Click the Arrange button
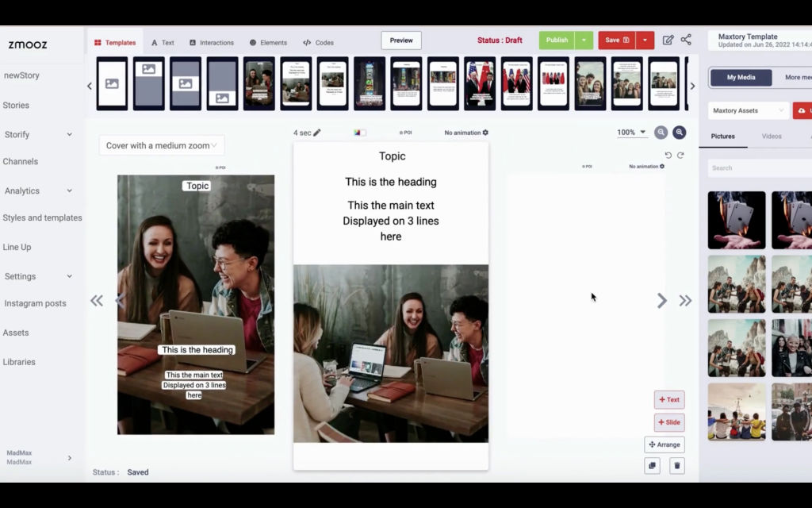This screenshot has width=812, height=508. 665,444
